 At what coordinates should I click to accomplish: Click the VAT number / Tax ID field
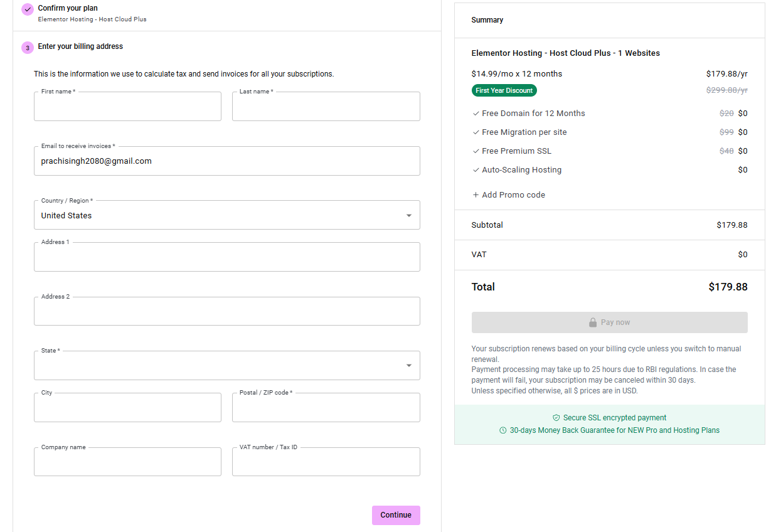[326, 461]
